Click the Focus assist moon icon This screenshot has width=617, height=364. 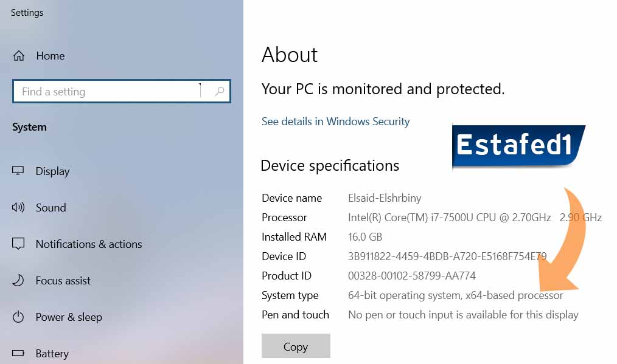pyautogui.click(x=18, y=280)
